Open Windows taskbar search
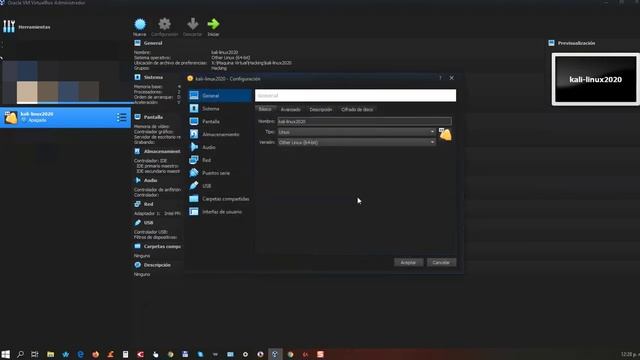640x360 pixels. 20,354
